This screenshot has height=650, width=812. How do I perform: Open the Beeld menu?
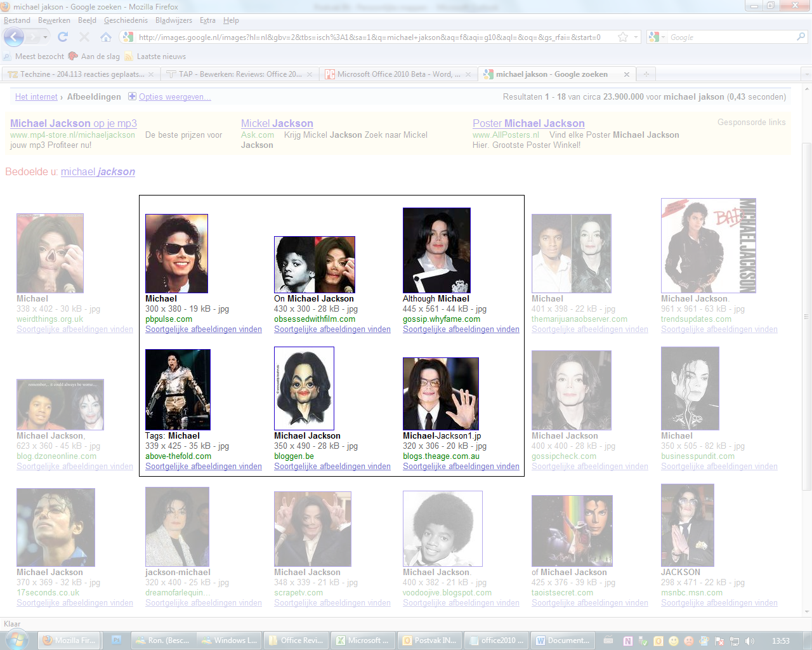coord(87,20)
